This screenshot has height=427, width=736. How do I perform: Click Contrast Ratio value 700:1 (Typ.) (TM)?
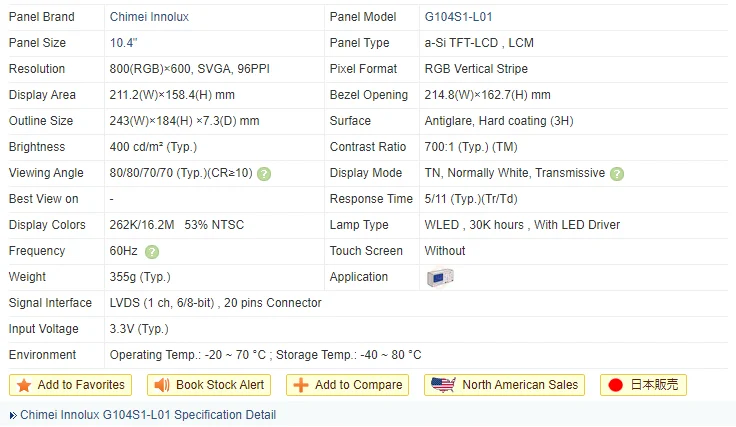pos(471,147)
